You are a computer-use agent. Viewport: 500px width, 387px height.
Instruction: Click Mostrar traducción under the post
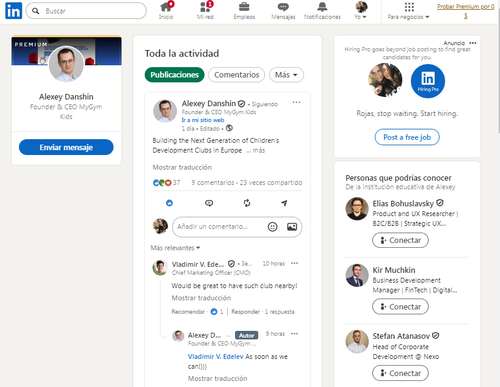tap(182, 167)
